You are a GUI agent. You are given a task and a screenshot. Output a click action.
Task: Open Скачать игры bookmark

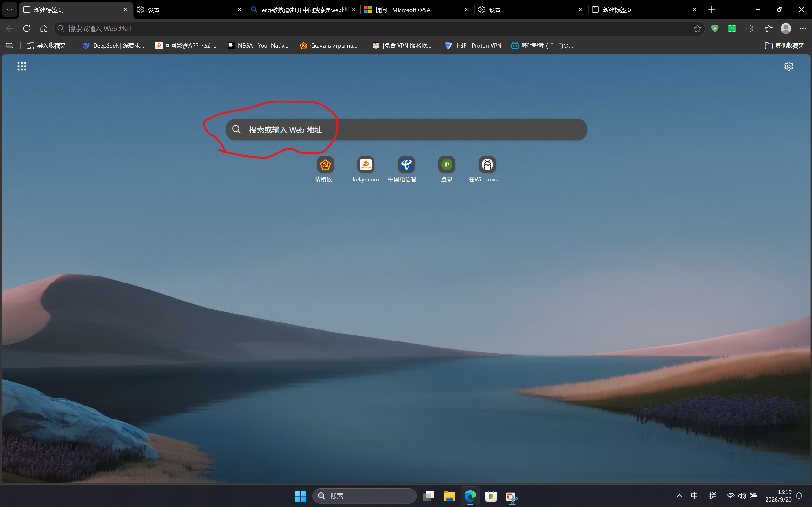329,46
